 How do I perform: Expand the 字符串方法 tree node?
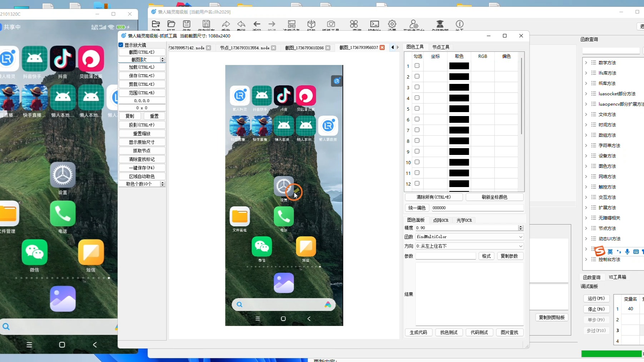coord(586,145)
